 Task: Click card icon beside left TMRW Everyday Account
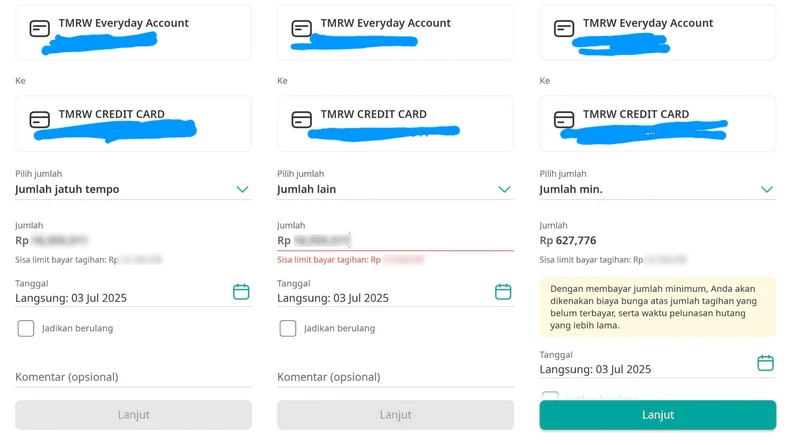click(x=39, y=28)
